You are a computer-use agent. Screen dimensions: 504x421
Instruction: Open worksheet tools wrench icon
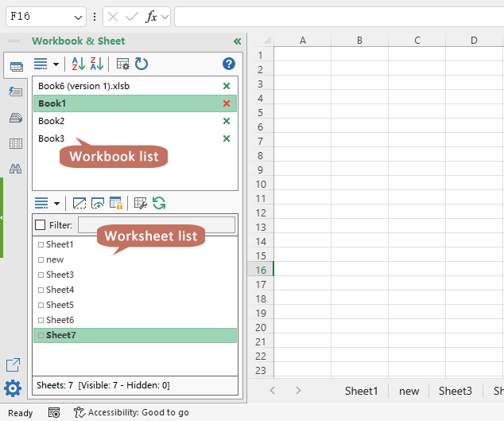pos(140,203)
